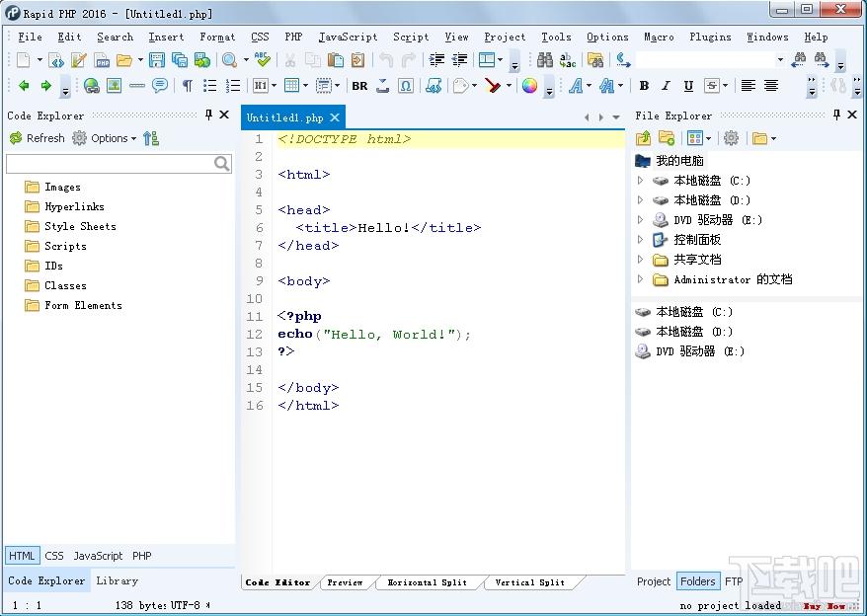Insert an unordered bullet list
Screen dimensions: 867x616
tap(210, 86)
